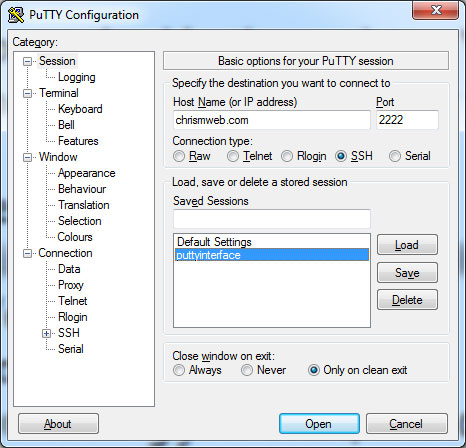Set close window on exit to Always

tap(179, 370)
